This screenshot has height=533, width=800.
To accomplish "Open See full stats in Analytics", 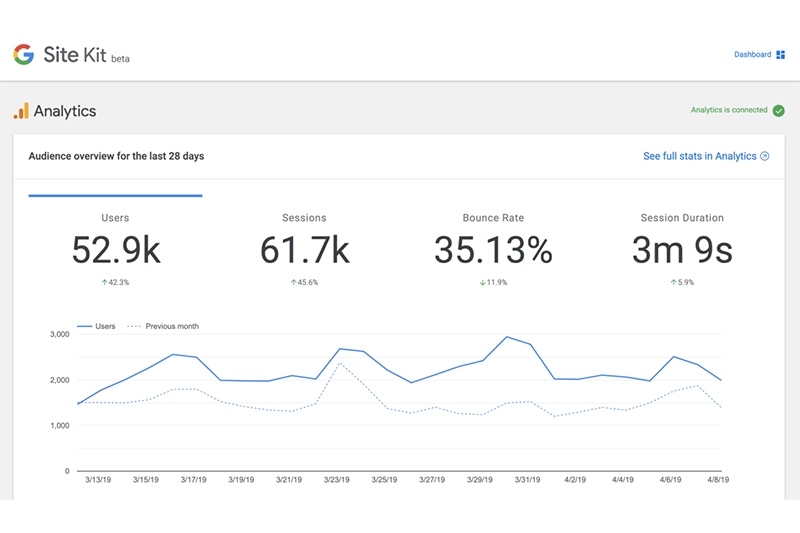I will [x=699, y=156].
